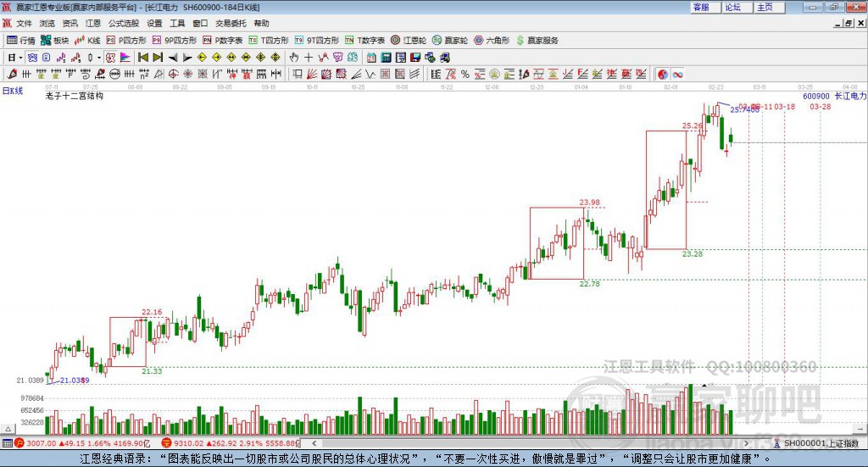The width and height of the screenshot is (868, 467).
Task: Click the SH000001 上证指数 status entry
Action: 816,443
